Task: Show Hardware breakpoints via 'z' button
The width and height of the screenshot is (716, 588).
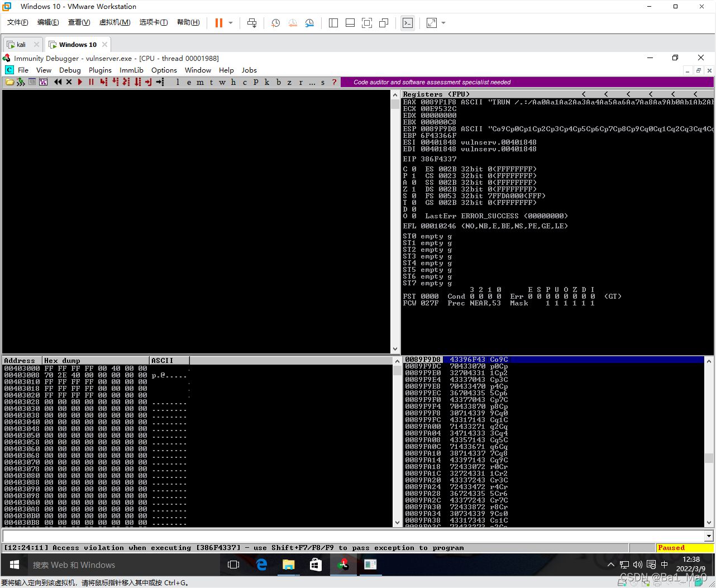Action: click(x=289, y=82)
